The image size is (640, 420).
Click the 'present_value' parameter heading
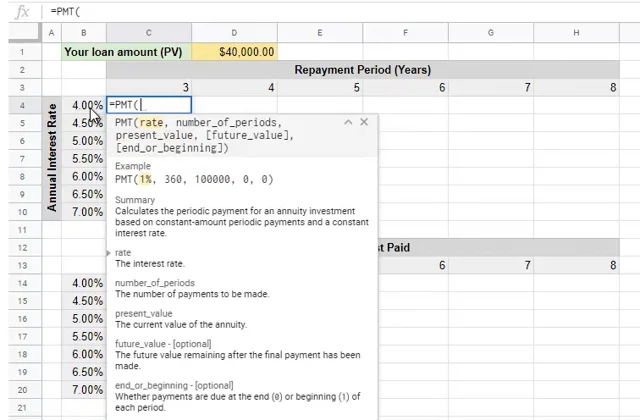click(x=144, y=313)
